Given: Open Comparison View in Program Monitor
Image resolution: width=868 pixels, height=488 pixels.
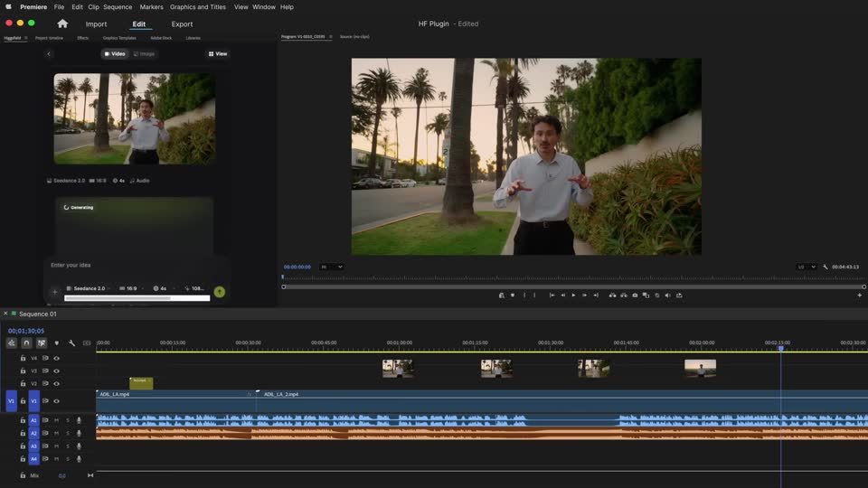Looking at the screenshot, I should click(x=646, y=296).
